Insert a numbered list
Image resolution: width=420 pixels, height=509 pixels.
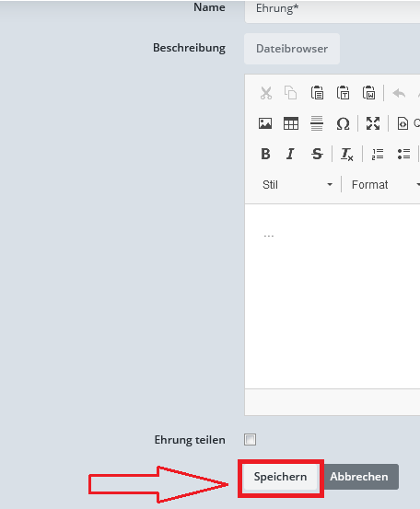click(378, 155)
